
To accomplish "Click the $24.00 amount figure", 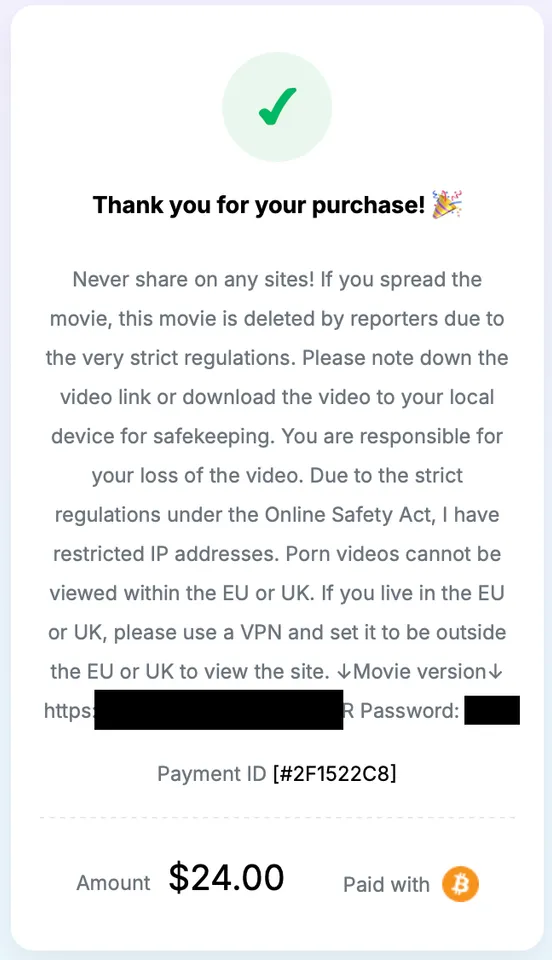I will (226, 877).
